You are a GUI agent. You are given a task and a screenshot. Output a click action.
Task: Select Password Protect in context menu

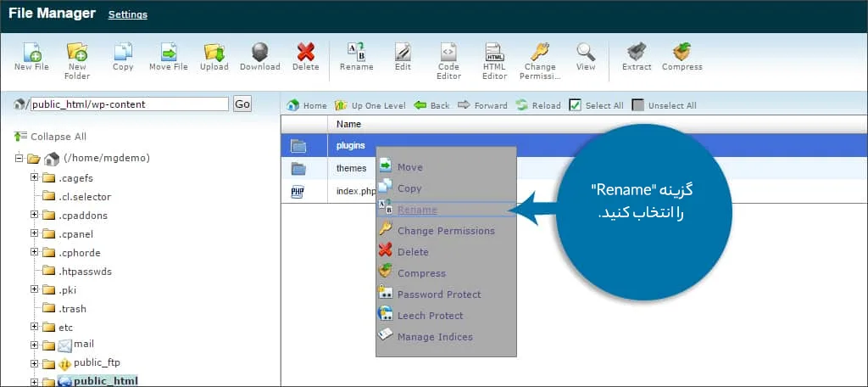[439, 294]
